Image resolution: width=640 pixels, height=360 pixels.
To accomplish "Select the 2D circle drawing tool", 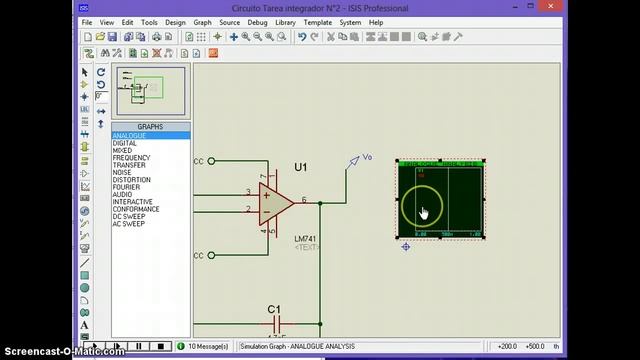I will tap(85, 288).
